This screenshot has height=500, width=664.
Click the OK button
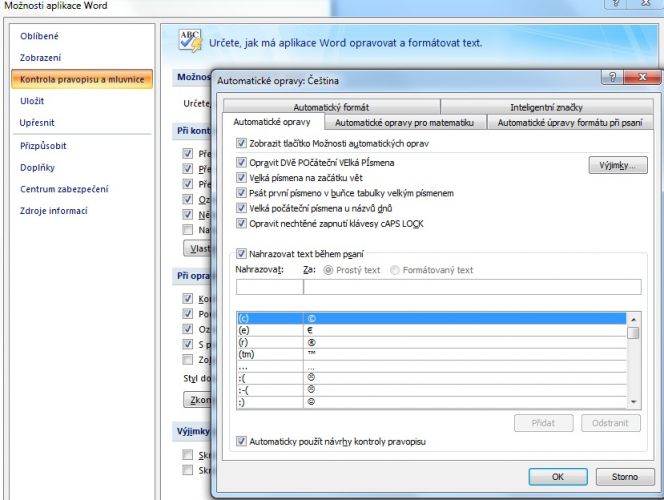(x=558, y=477)
